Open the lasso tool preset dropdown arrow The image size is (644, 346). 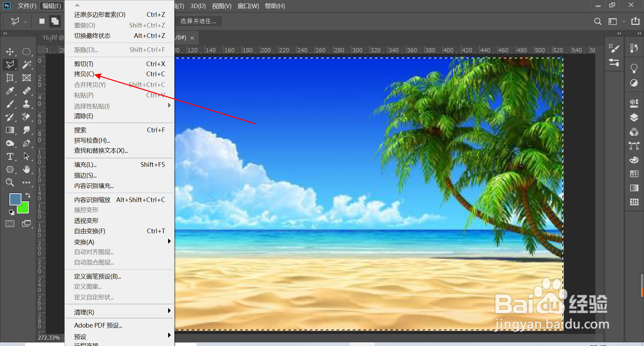(x=26, y=22)
